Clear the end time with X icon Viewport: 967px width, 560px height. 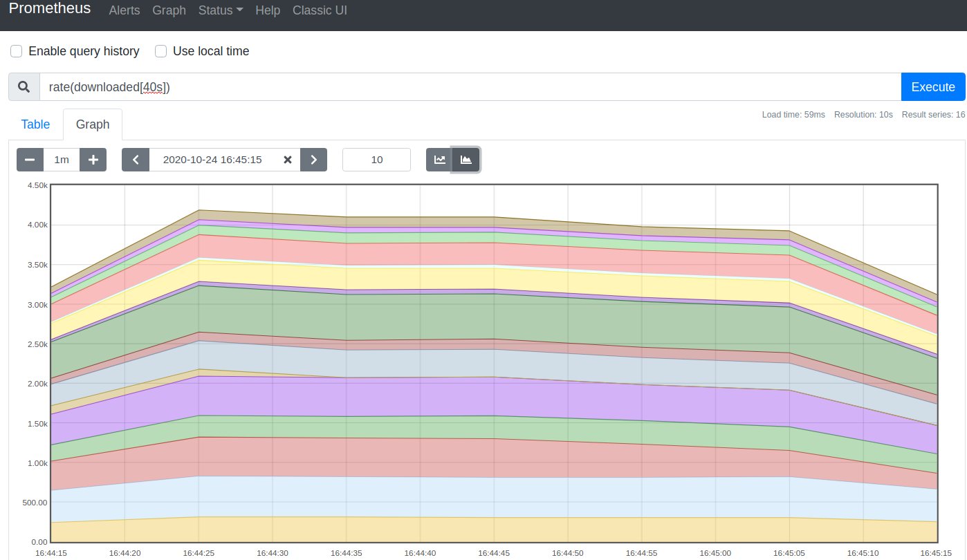coord(288,160)
